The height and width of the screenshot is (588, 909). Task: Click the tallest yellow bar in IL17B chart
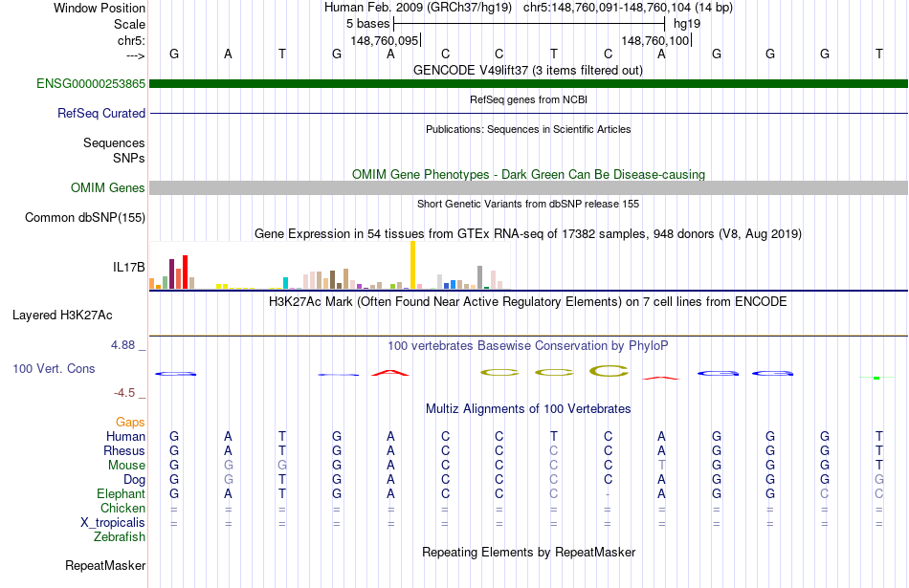click(x=412, y=265)
